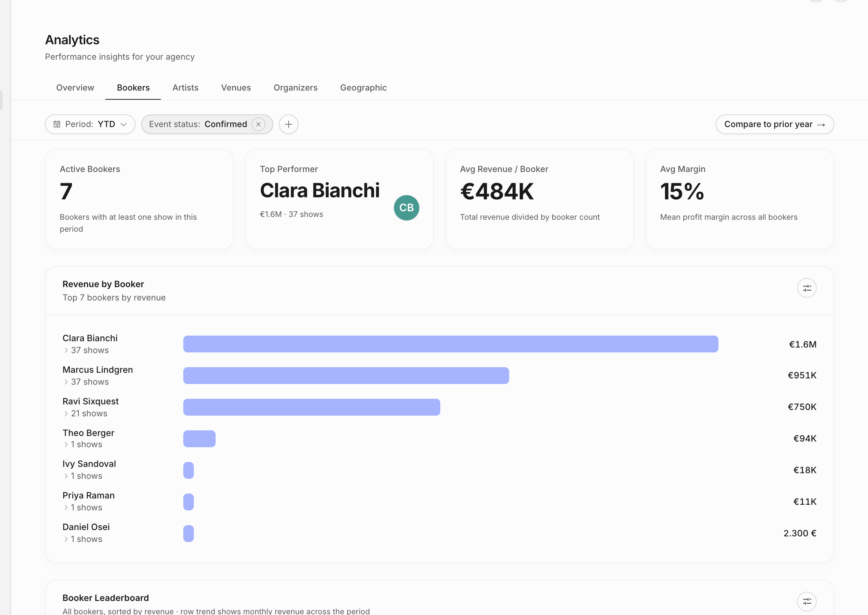Open the Period YTD dropdown
The image size is (868, 615).
click(90, 124)
